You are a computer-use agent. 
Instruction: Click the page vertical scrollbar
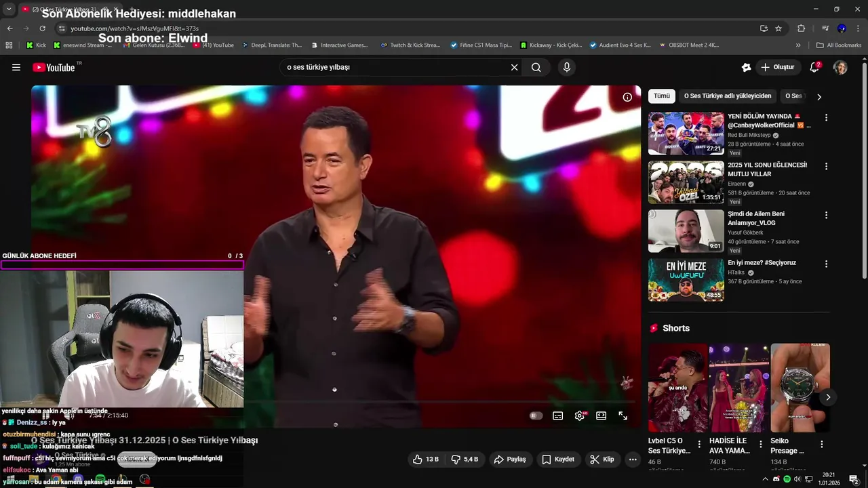click(864, 169)
